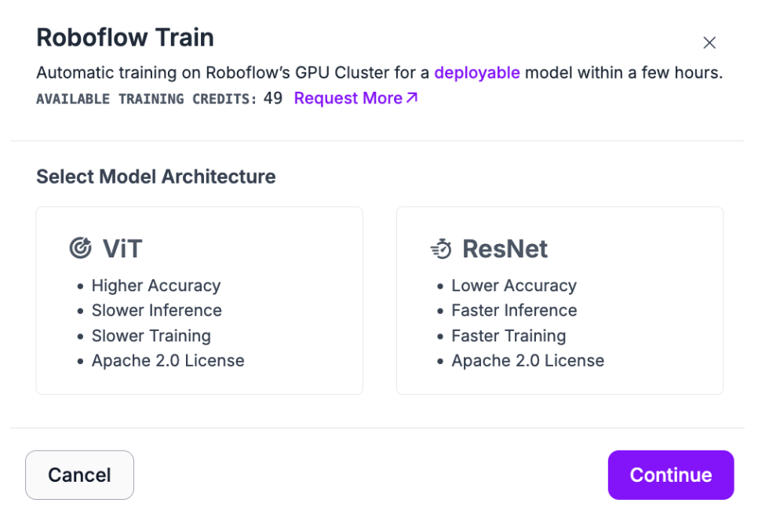Viewport: 780px width, 532px height.
Task: Choose the ResNet model architecture card
Action: (x=559, y=301)
